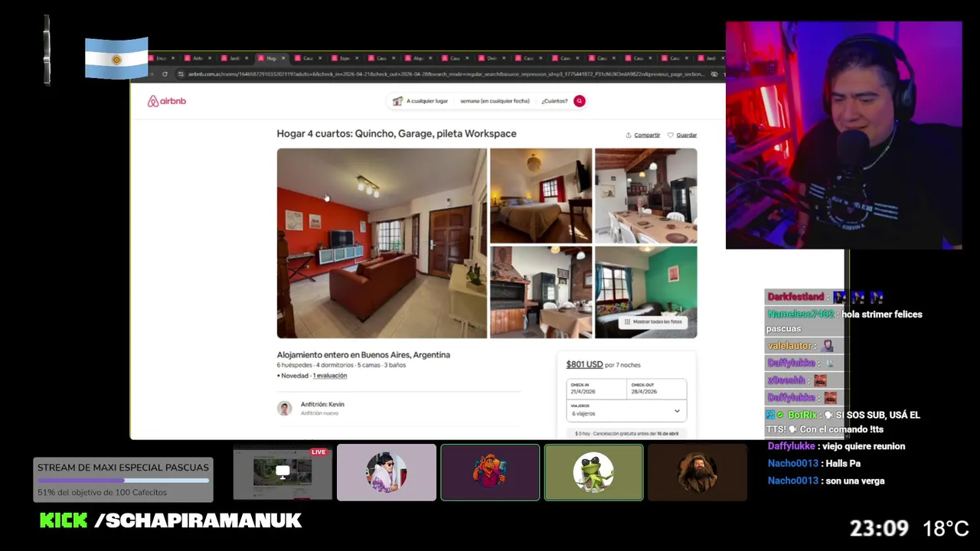
Task: Switch to the Espe browser tab
Action: (345, 58)
